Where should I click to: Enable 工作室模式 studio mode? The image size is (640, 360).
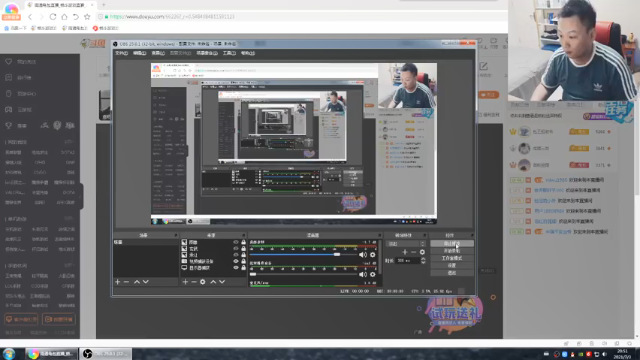click(452, 258)
